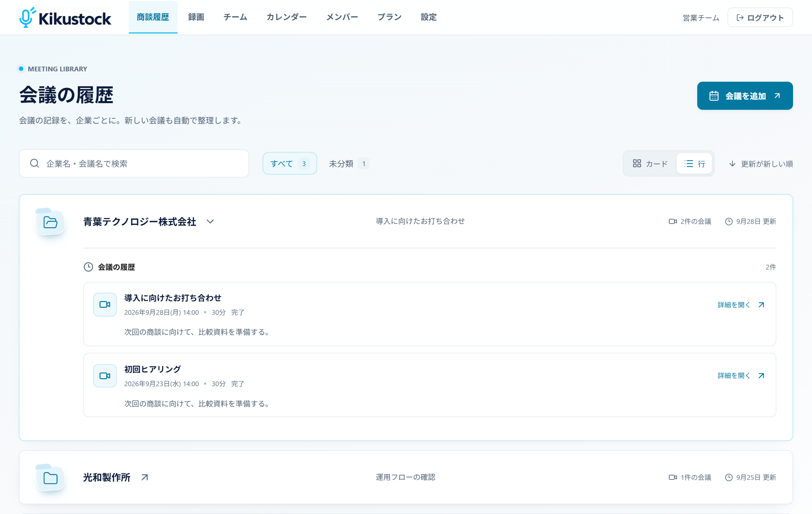Image resolution: width=812 pixels, height=514 pixels.
Task: Click the 導入に向けたお打ち合わせ meeting title in history
Action: tap(173, 298)
